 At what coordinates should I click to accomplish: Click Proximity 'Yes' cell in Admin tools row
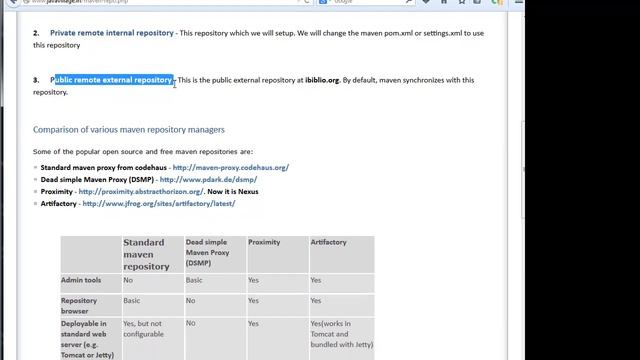[x=278, y=283]
